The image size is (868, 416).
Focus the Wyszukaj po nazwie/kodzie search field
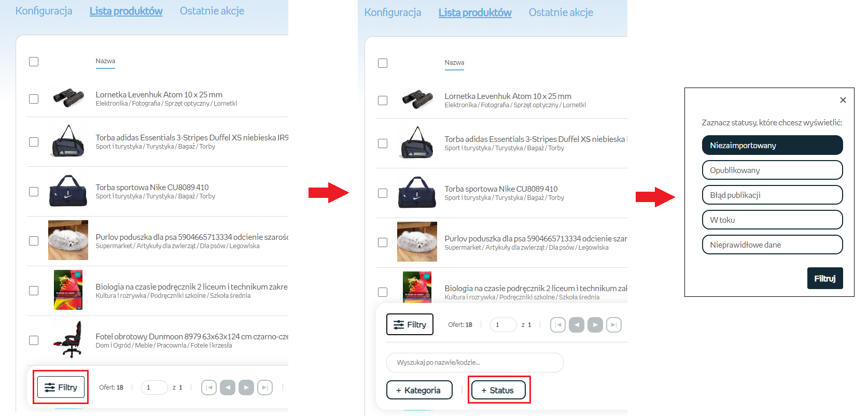pyautogui.click(x=474, y=363)
